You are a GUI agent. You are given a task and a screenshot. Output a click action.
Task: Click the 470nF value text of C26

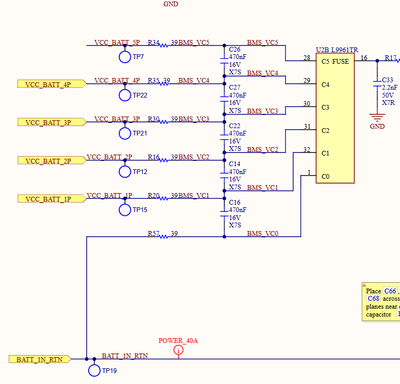point(238,57)
